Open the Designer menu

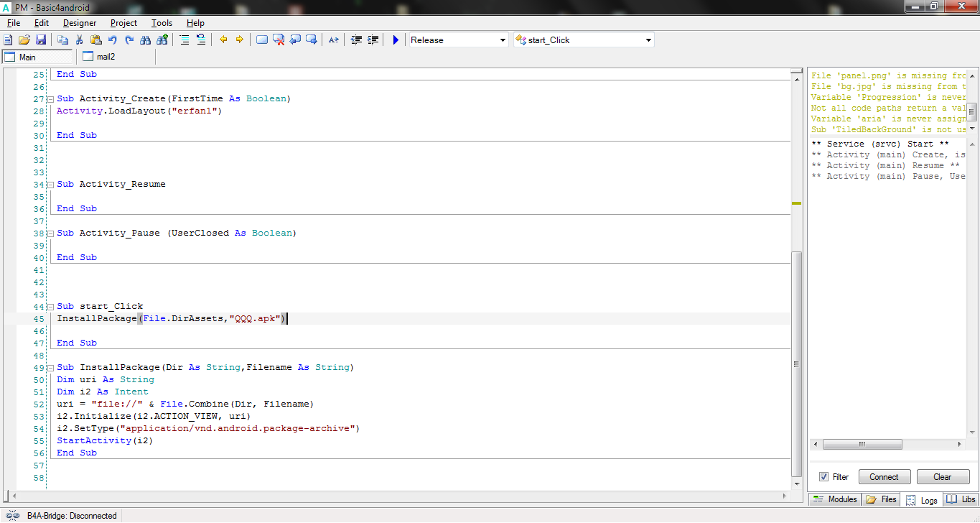(x=79, y=23)
